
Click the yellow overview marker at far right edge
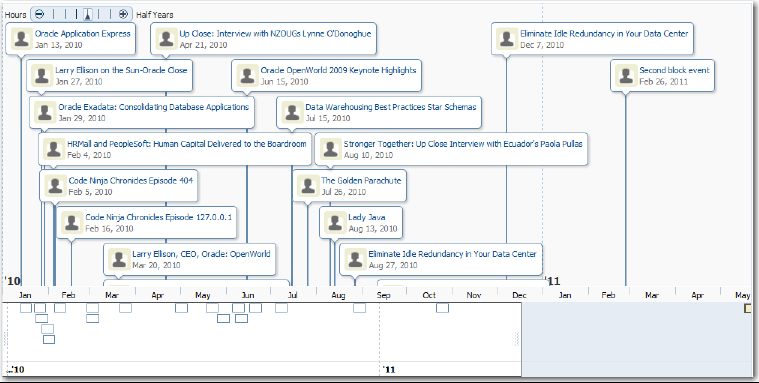[x=748, y=308]
